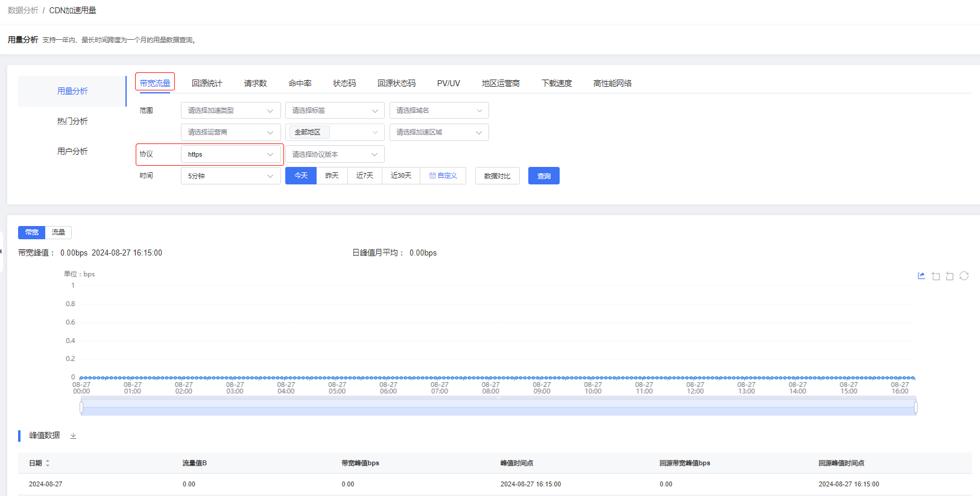Select the 昨天 time range
The width and height of the screenshot is (980, 496).
click(332, 175)
